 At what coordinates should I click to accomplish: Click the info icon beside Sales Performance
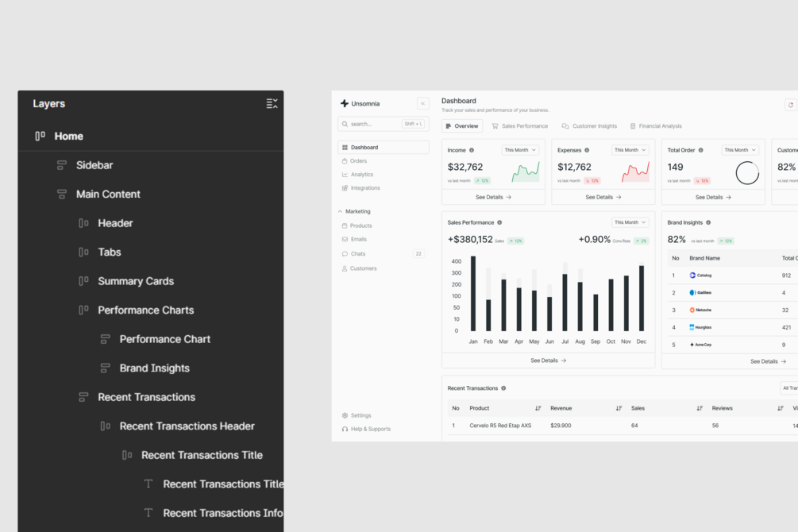[499, 222]
